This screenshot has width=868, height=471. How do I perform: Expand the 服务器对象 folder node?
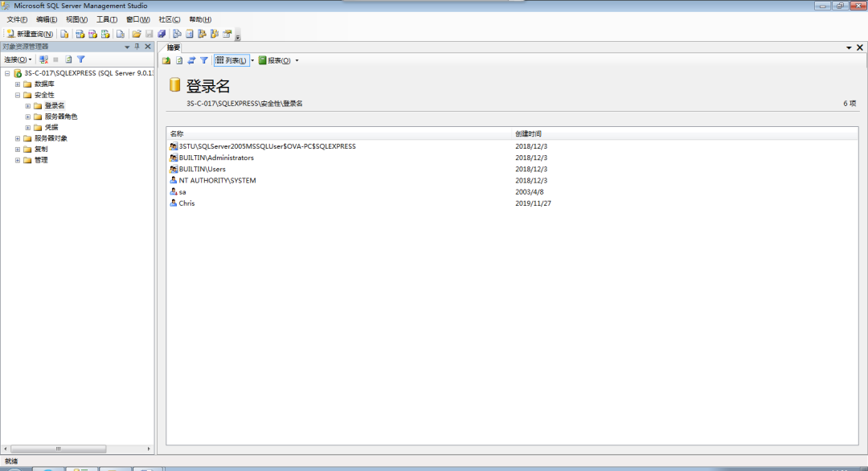click(18, 138)
